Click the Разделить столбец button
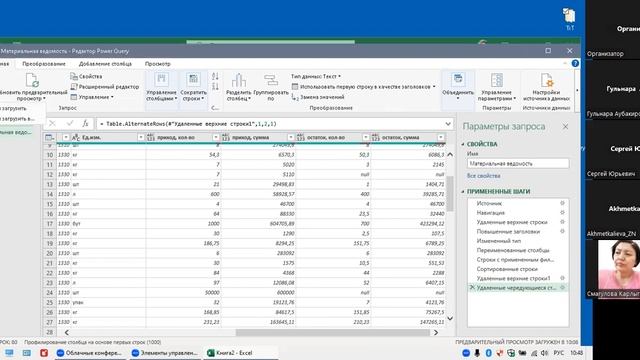Screen dimensions: 640x360 coord(238,87)
